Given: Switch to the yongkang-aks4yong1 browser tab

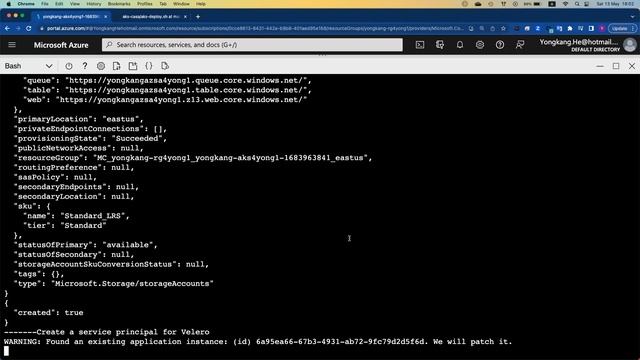Looking at the screenshot, I should (x=70, y=17).
